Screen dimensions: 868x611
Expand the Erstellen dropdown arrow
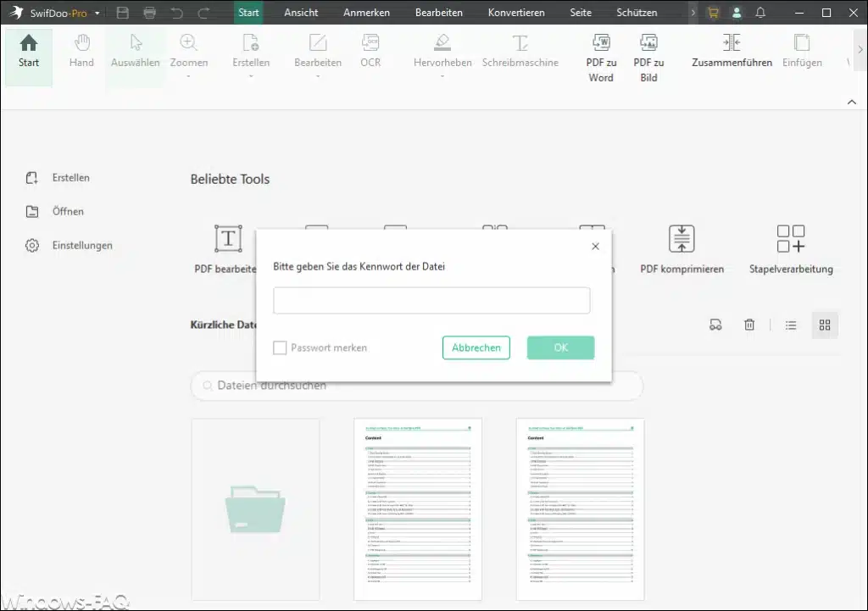(251, 76)
